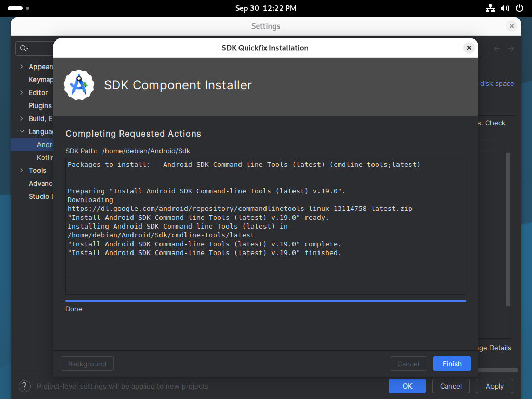Expand the Editor settings node

(x=21, y=92)
